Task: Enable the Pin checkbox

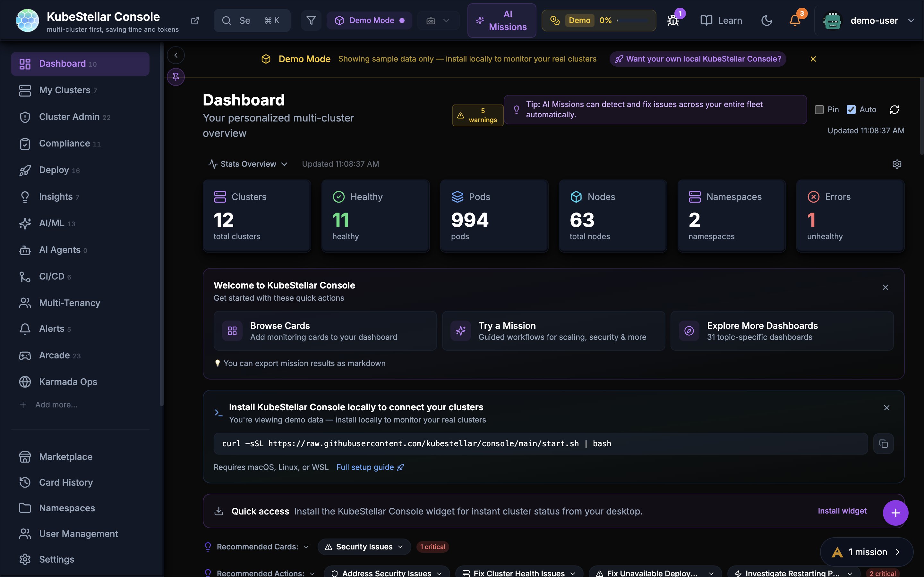Action: (819, 110)
